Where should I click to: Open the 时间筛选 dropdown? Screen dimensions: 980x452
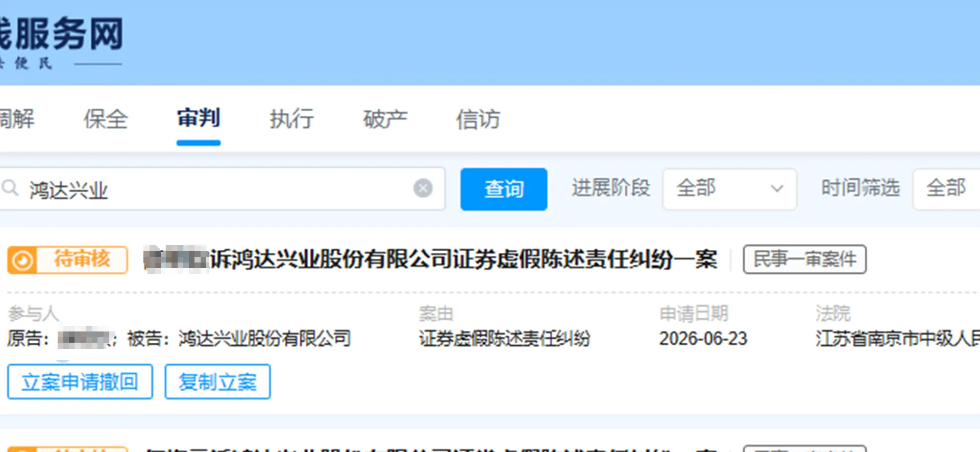click(x=946, y=189)
